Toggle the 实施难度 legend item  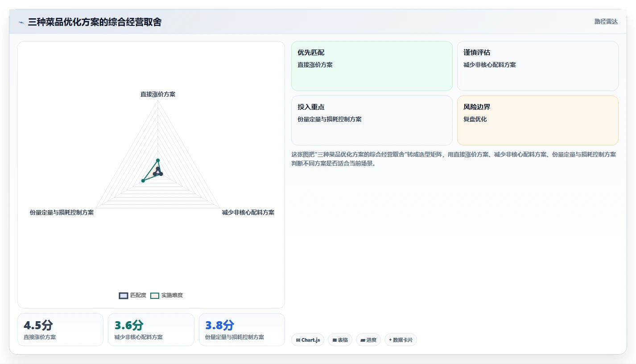click(166, 295)
